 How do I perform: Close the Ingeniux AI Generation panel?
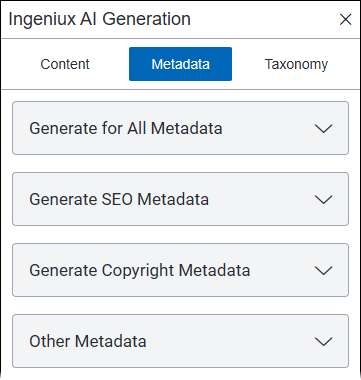point(345,20)
